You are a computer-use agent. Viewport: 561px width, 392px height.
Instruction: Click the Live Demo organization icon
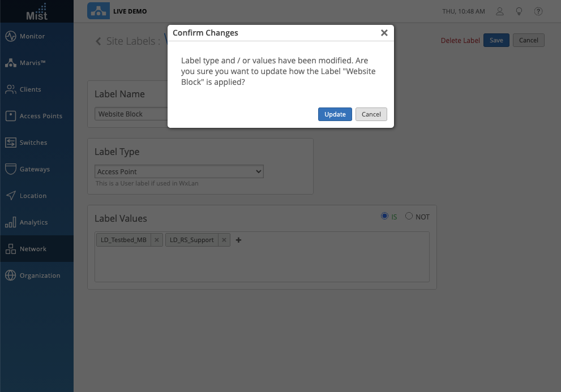(99, 11)
